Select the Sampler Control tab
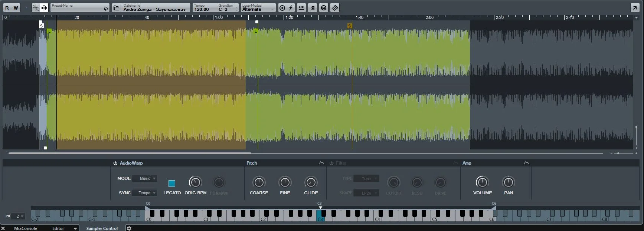Screen dimensions: 644x231 click(102, 228)
